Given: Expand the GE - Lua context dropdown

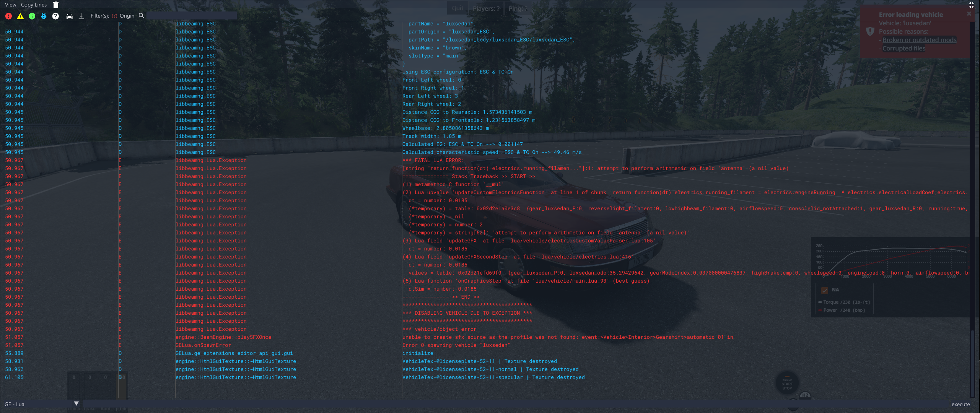Looking at the screenshot, I should [x=76, y=403].
